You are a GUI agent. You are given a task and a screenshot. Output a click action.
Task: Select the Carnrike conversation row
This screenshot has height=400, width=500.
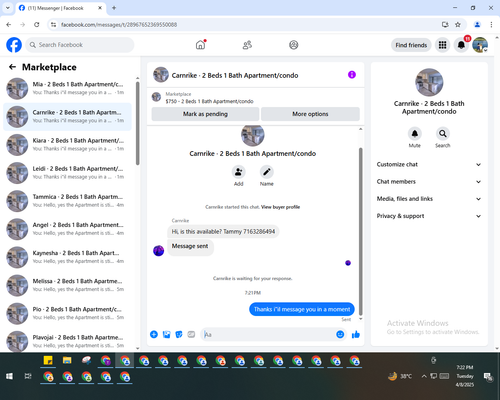pyautogui.click(x=67, y=117)
